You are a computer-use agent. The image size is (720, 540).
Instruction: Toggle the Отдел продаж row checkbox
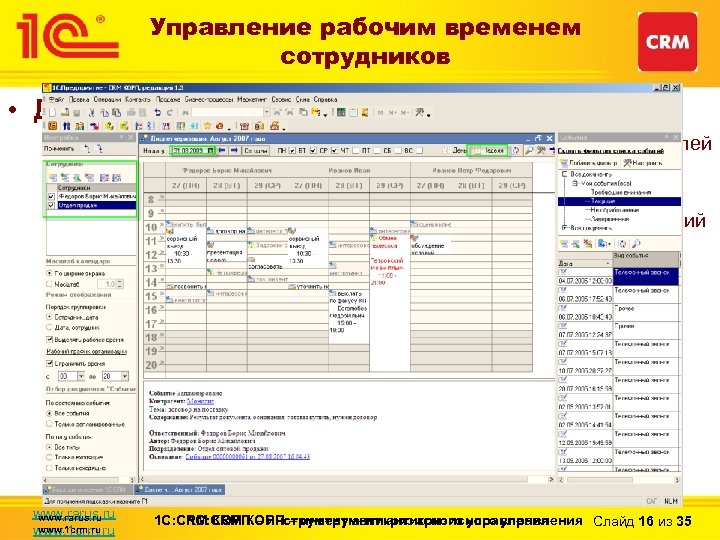pyautogui.click(x=51, y=205)
